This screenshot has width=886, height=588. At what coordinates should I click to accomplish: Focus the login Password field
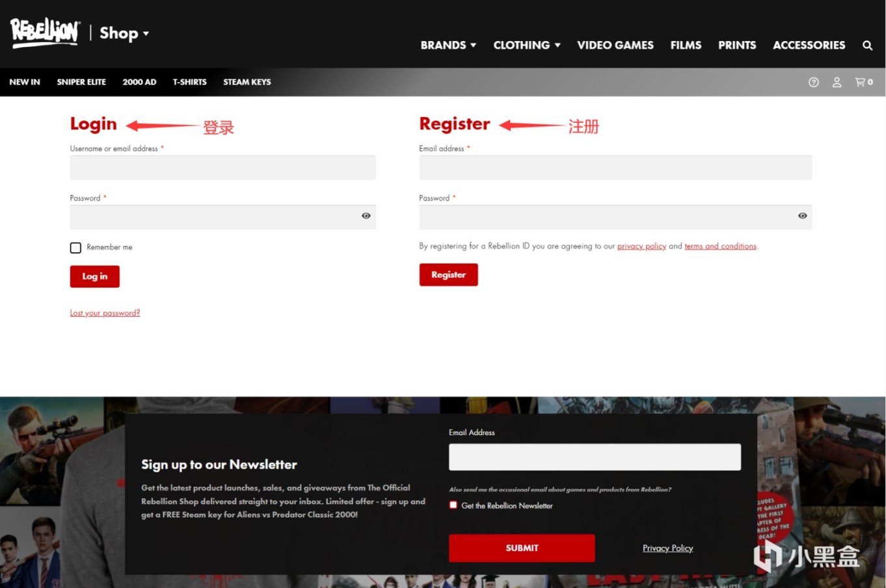click(223, 217)
